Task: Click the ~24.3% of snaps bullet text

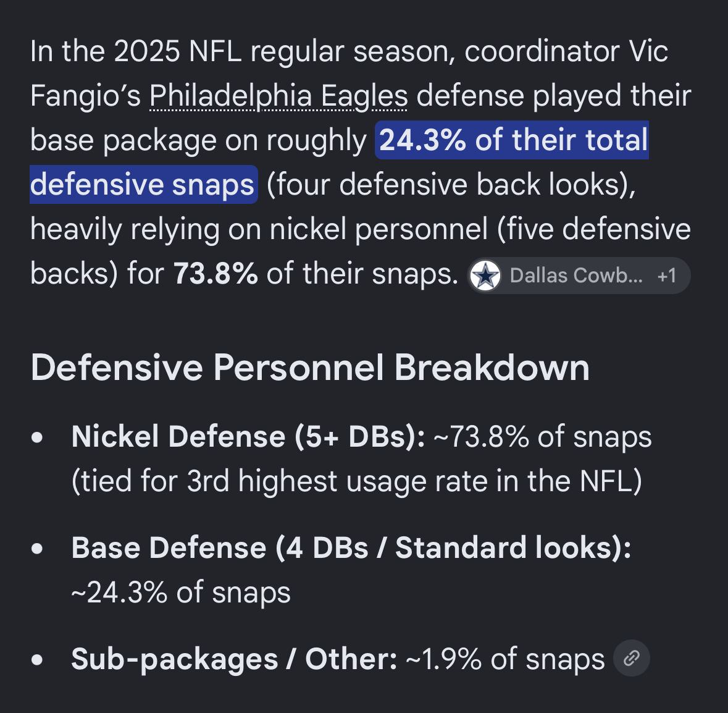Action: (181, 593)
